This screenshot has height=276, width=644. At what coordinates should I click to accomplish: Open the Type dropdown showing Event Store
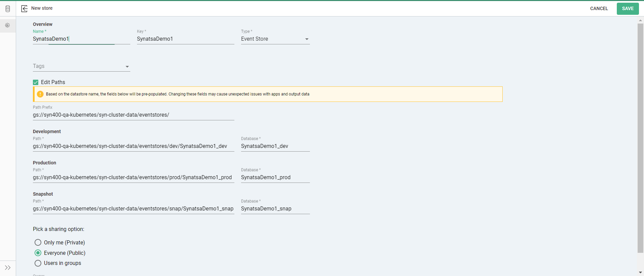pos(275,39)
